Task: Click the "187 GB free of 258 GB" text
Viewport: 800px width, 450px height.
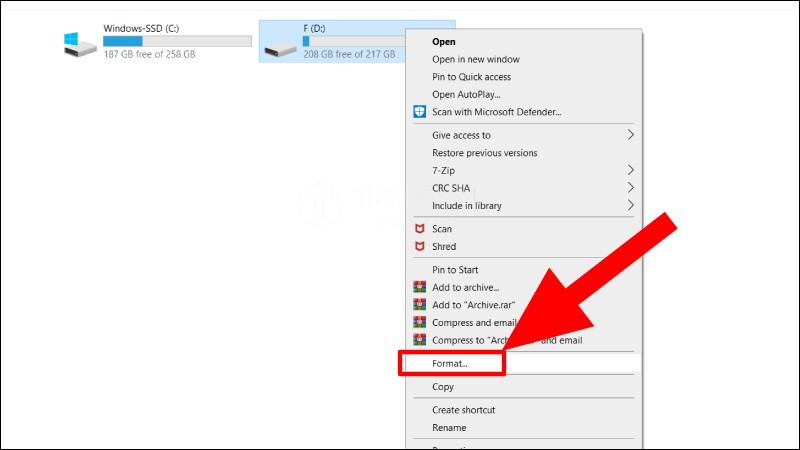Action: coord(149,54)
